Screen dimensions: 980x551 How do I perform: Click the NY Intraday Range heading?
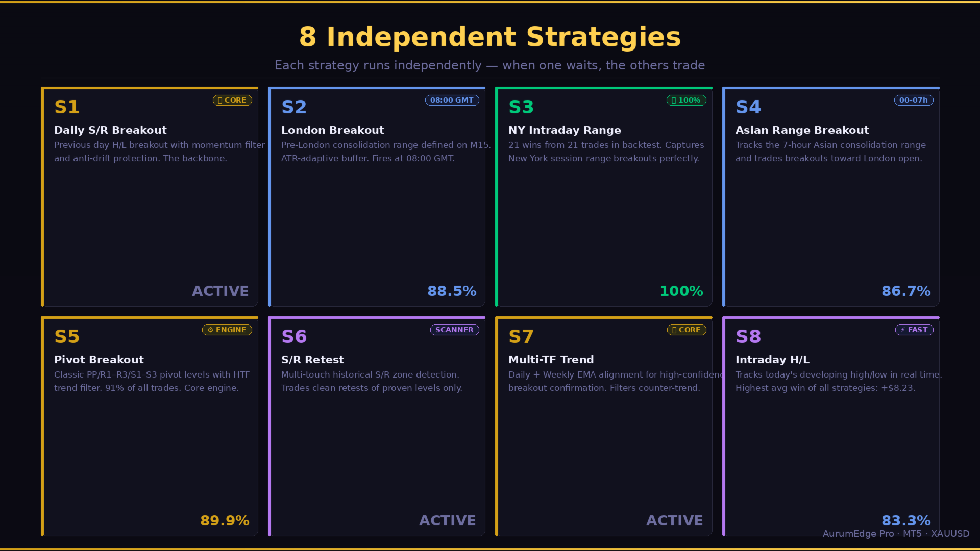[565, 130]
